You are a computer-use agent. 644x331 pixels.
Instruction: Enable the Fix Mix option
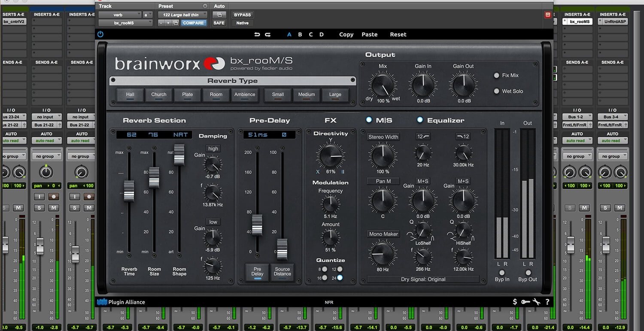[497, 76]
